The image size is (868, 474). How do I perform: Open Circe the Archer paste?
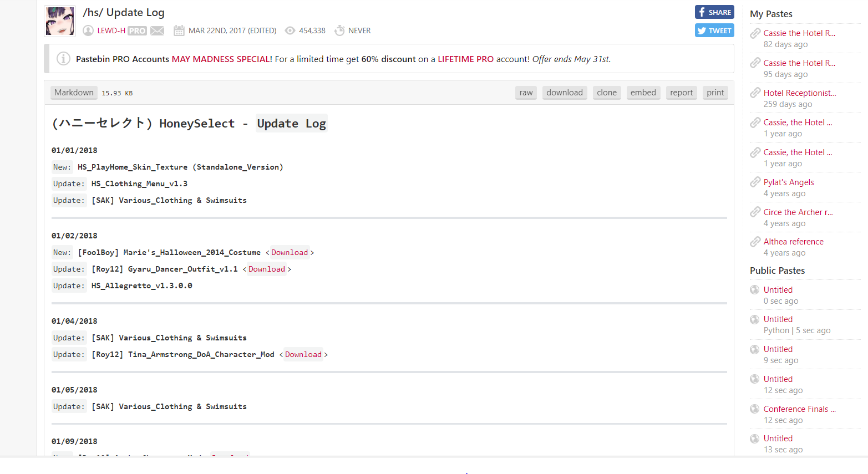coord(798,212)
